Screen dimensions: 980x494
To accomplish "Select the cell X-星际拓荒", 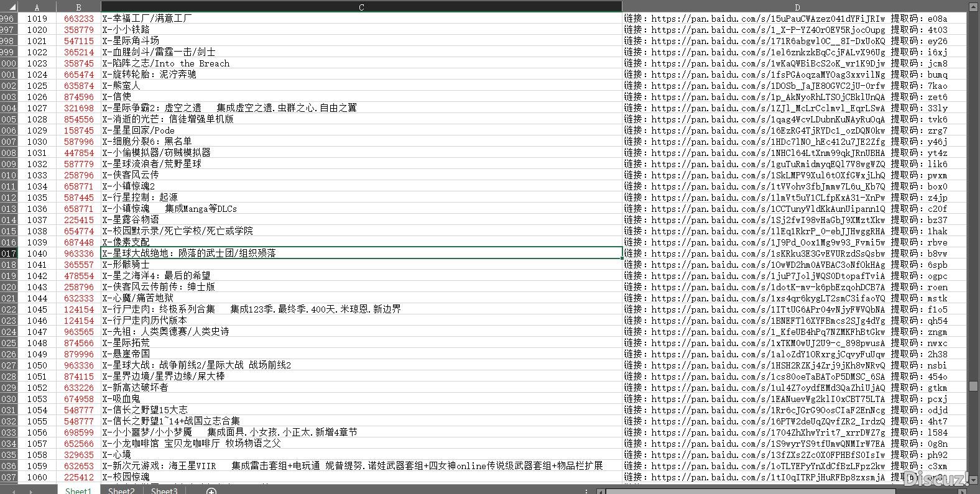I will point(361,343).
